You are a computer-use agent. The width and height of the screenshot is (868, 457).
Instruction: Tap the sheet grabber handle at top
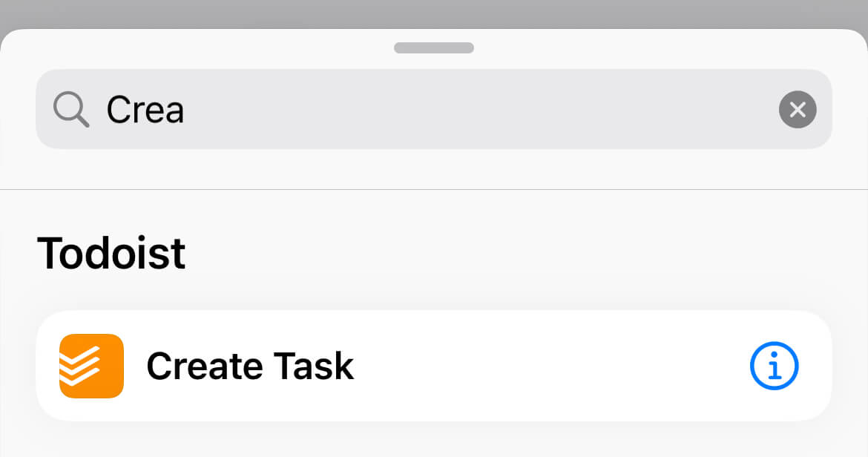click(x=433, y=47)
